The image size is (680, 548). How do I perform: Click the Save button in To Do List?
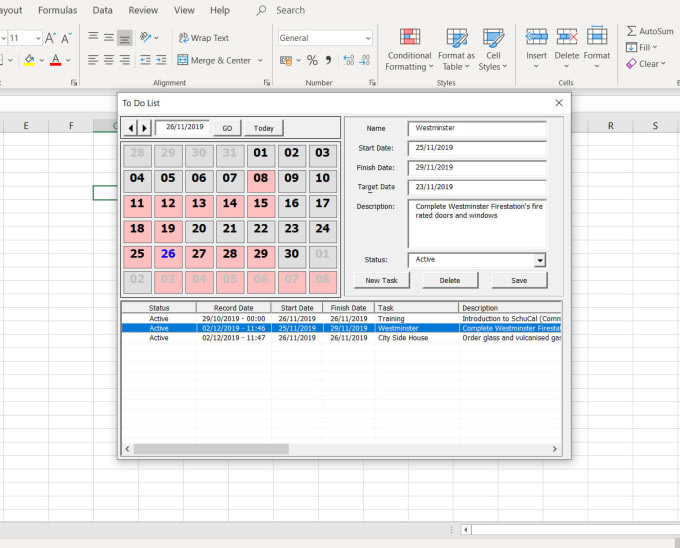click(519, 281)
